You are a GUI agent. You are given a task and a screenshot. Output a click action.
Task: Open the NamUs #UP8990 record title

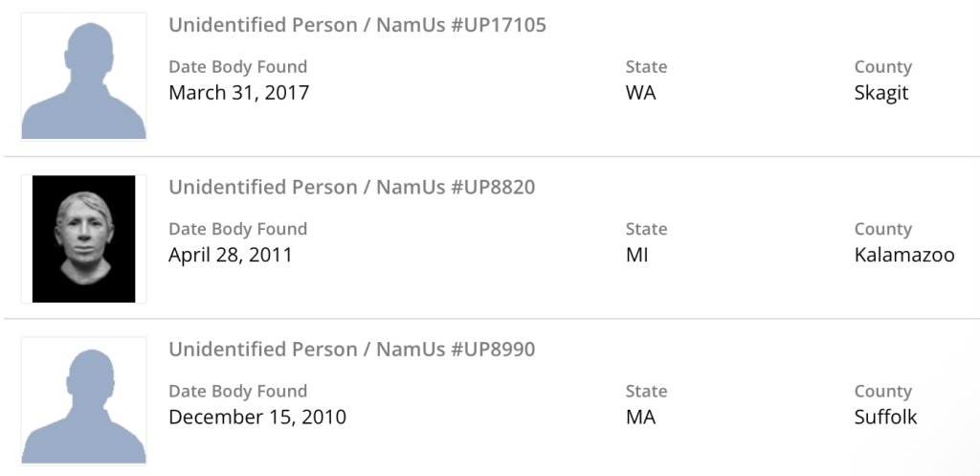(x=351, y=350)
